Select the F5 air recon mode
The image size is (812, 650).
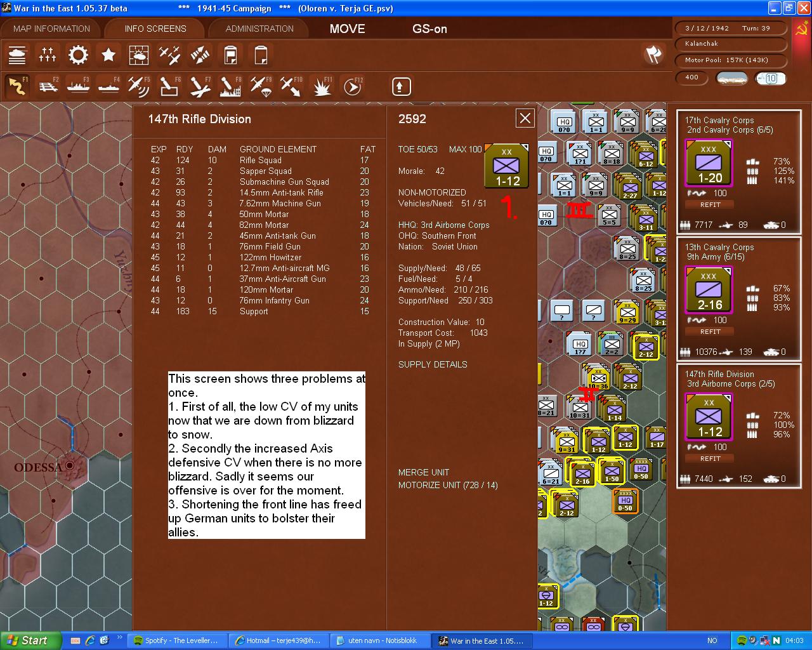click(139, 86)
